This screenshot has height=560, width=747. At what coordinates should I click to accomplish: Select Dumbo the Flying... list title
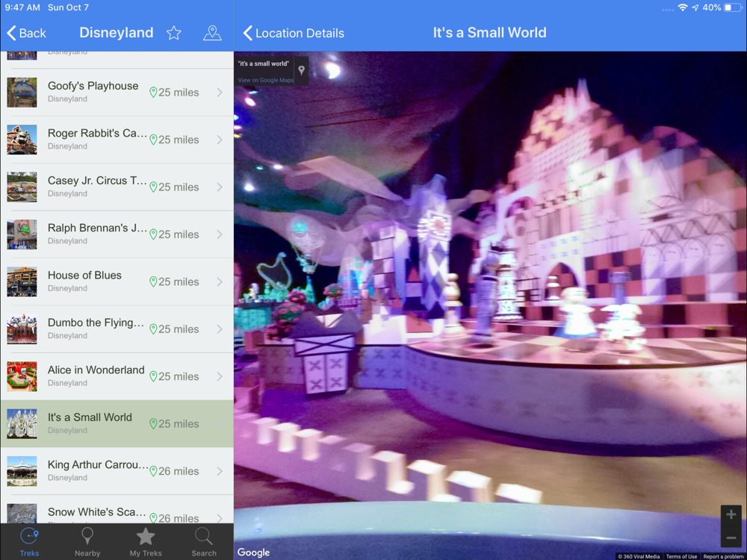(x=96, y=323)
